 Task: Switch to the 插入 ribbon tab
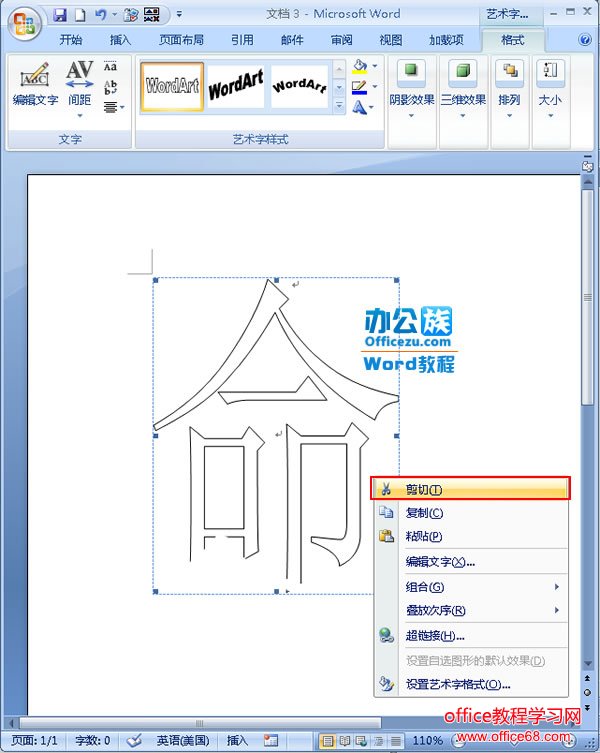120,40
